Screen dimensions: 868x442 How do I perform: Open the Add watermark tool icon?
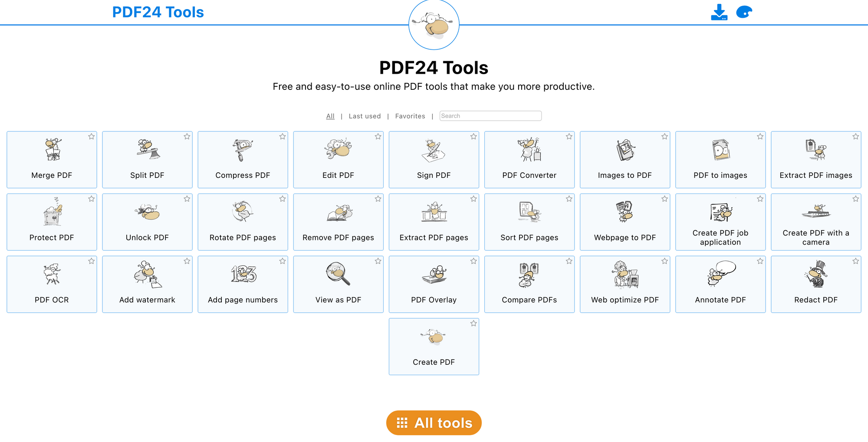[x=148, y=274]
